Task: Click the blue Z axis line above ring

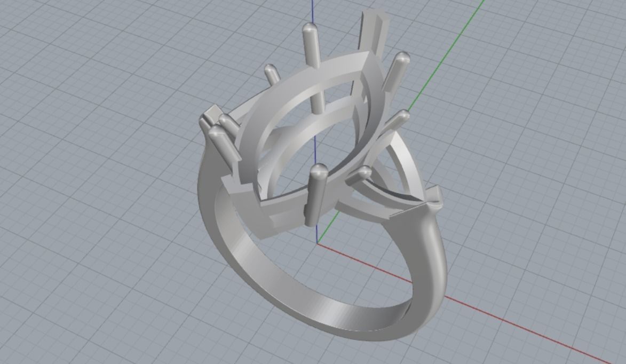Action: click(313, 11)
